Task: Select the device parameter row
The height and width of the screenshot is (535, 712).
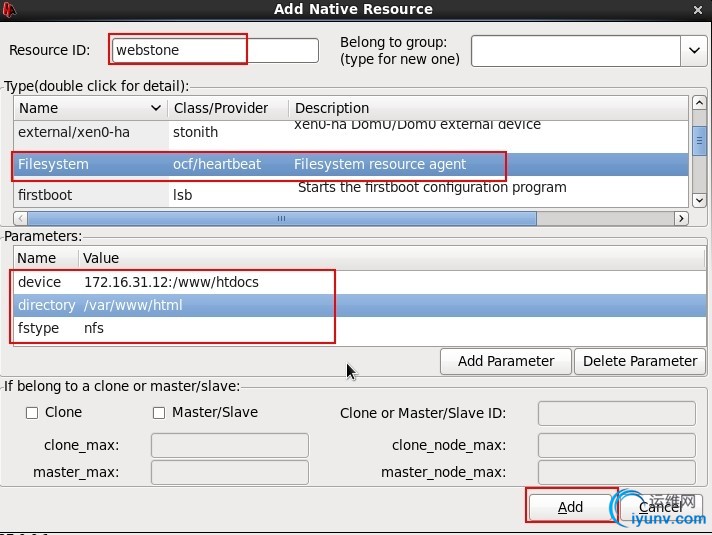Action: pos(360,282)
